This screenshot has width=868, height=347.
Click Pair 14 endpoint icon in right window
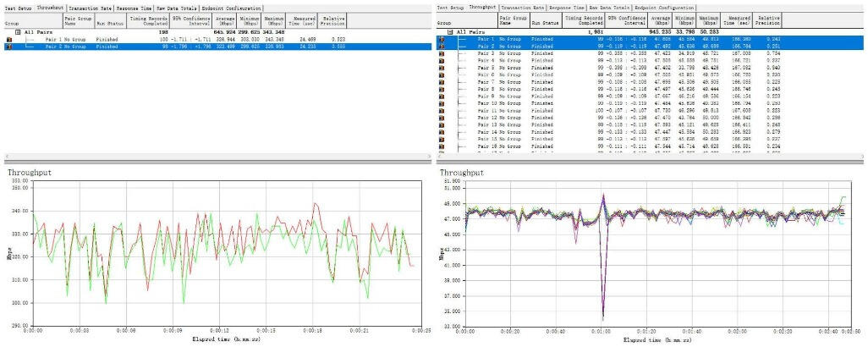(442, 132)
